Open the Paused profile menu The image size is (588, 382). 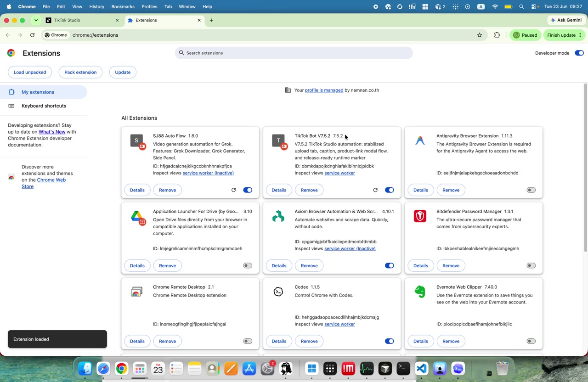click(x=525, y=35)
